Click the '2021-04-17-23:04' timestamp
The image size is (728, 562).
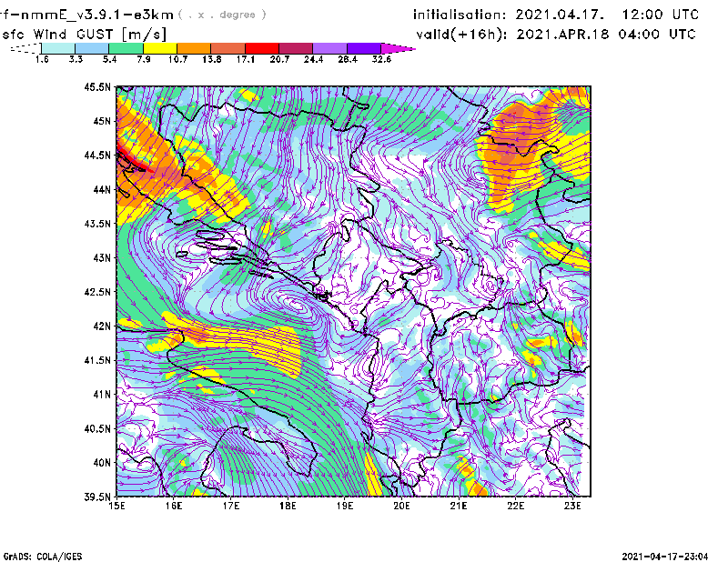(x=665, y=557)
